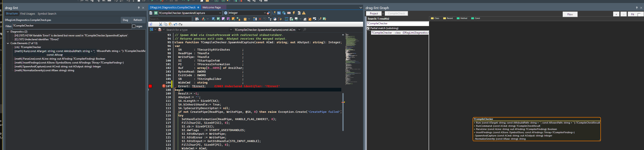The height and width of the screenshot is (150, 644).
Task: Click the red X delete icon
Action: pos(260,19)
